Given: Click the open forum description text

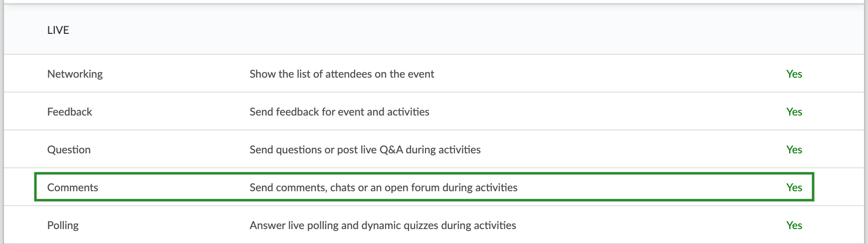Looking at the screenshot, I should pos(384,187).
